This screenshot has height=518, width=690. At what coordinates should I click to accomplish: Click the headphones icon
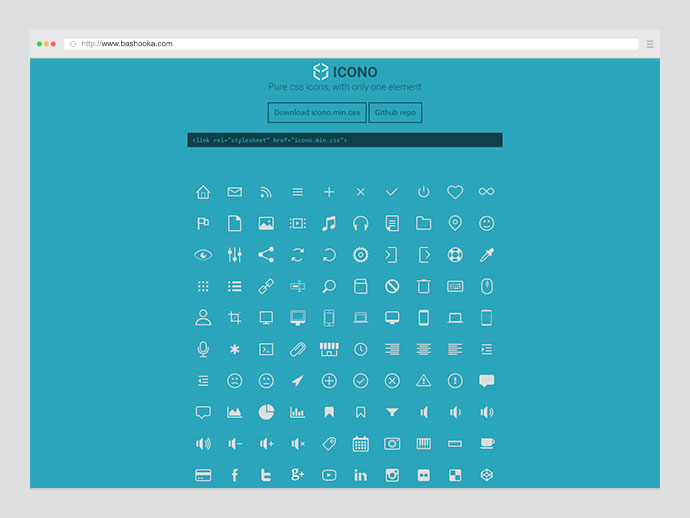pos(360,224)
